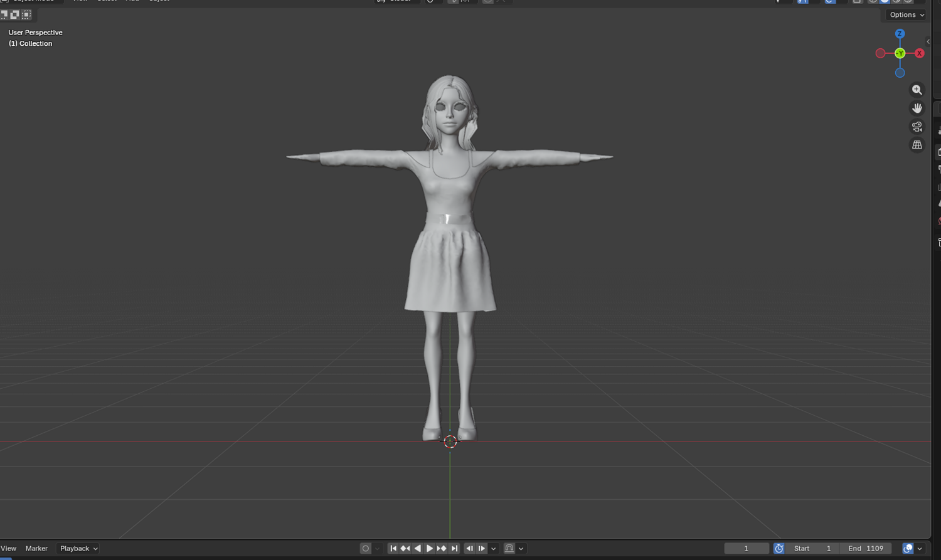Toggle the camera view icon

pos(917,127)
